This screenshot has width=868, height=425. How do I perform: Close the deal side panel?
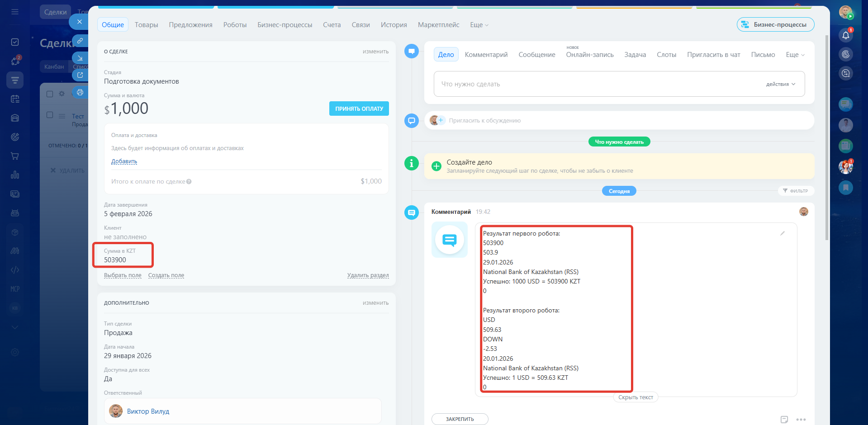[x=79, y=22]
